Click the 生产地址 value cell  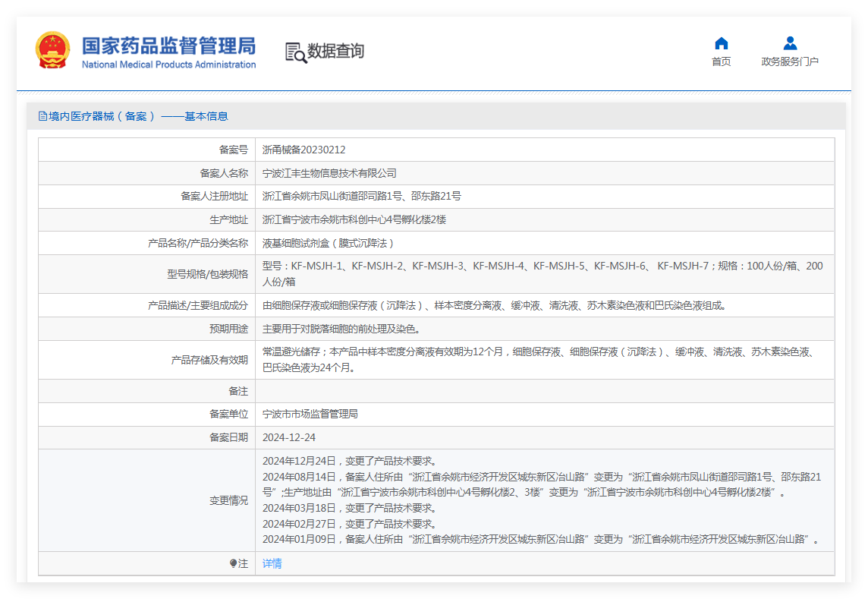[x=545, y=220]
